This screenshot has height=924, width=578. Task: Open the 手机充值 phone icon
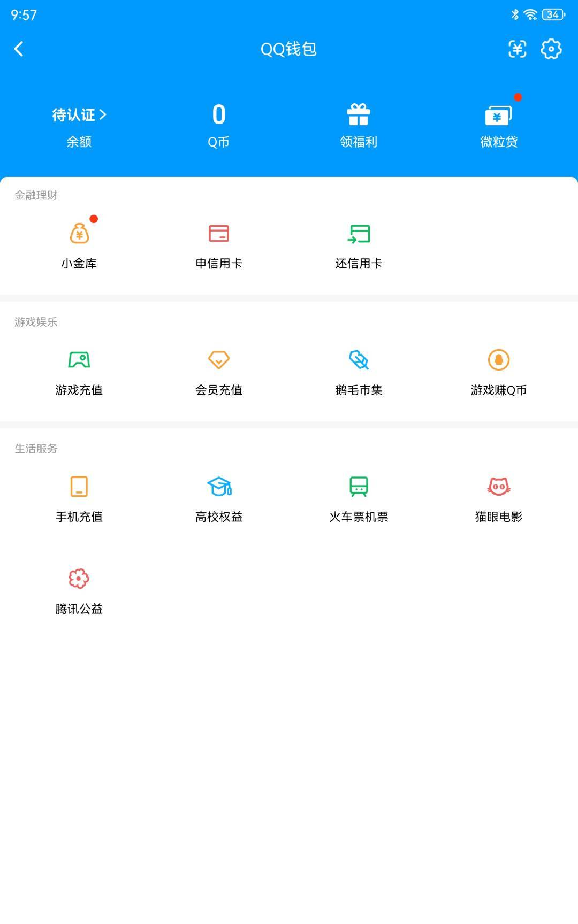pos(79,487)
